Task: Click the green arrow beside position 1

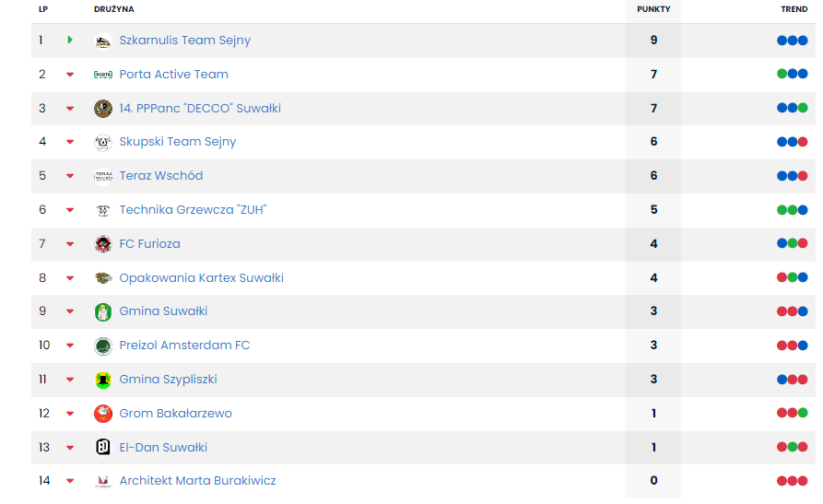Action: tap(70, 41)
